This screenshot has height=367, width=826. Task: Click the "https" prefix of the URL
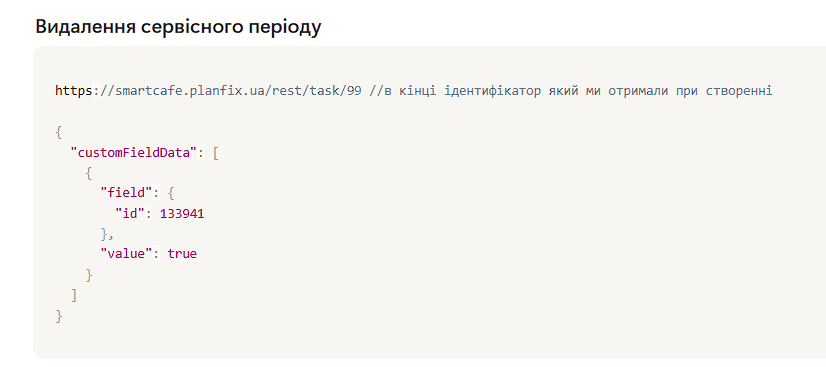74,91
